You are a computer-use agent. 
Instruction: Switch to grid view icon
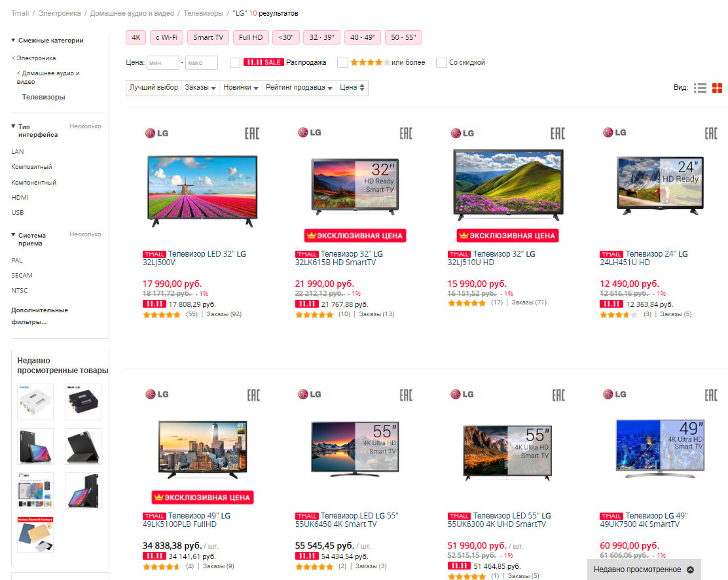pos(718,88)
